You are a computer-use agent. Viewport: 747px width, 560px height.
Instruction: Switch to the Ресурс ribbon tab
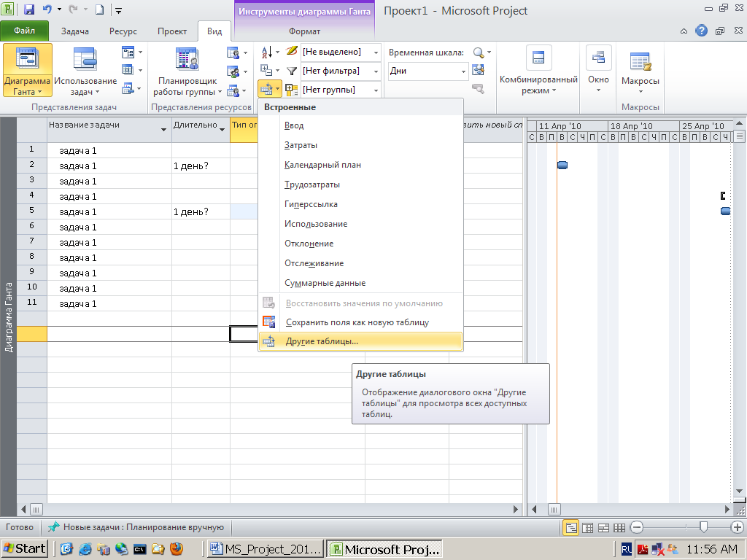point(123,31)
